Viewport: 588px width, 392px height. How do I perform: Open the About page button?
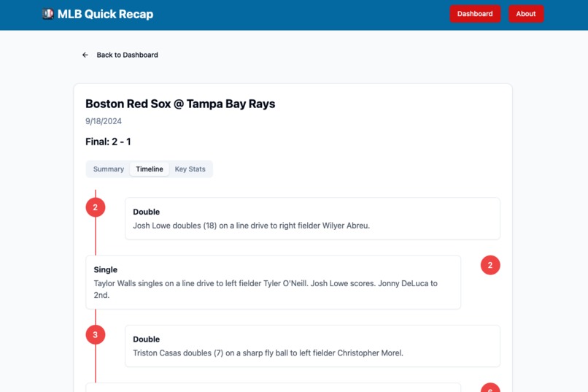click(x=526, y=14)
